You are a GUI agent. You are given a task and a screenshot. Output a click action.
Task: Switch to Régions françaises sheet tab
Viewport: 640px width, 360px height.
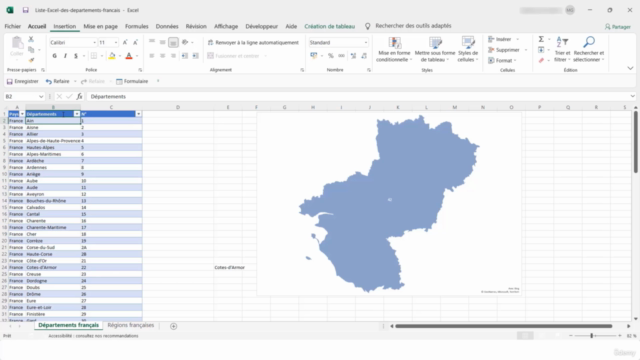click(131, 325)
